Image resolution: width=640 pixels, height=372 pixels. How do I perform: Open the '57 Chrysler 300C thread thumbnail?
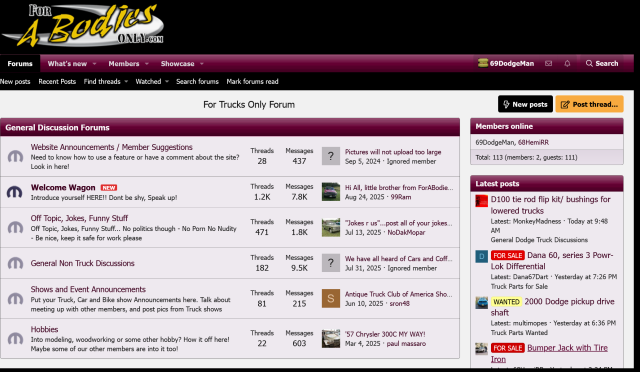click(331, 339)
